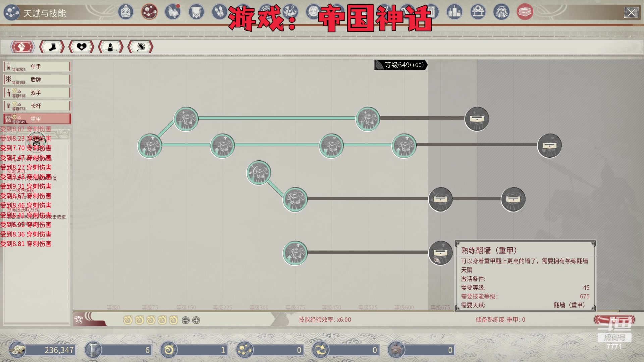Choose the 单手 skill at level 207
Screen dimensions: 644x362
click(37, 67)
